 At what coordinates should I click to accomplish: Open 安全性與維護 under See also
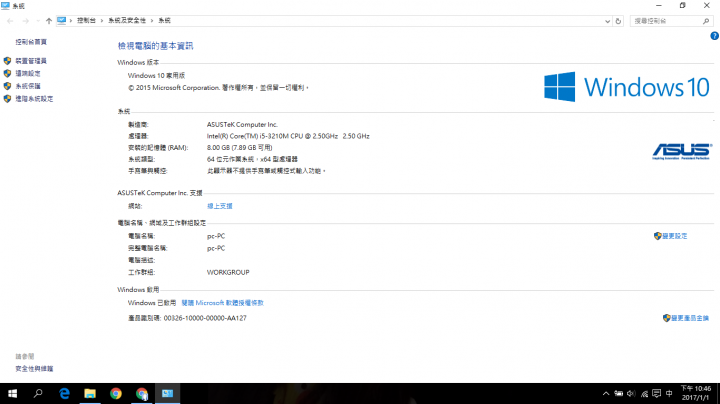coord(34,369)
